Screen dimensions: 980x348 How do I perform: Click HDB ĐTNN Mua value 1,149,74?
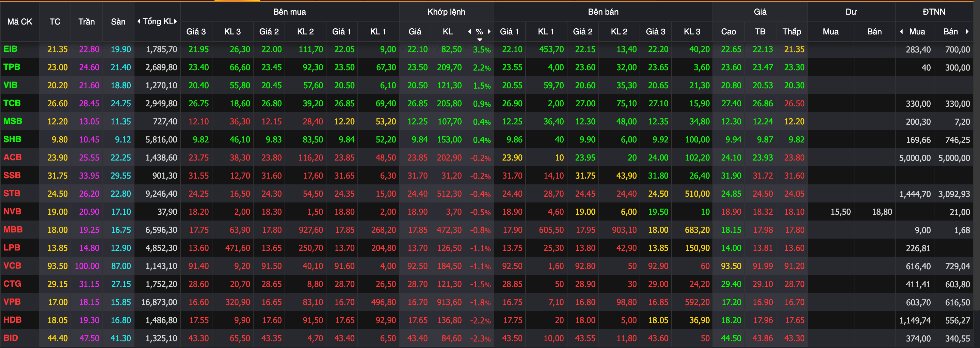[x=915, y=321]
